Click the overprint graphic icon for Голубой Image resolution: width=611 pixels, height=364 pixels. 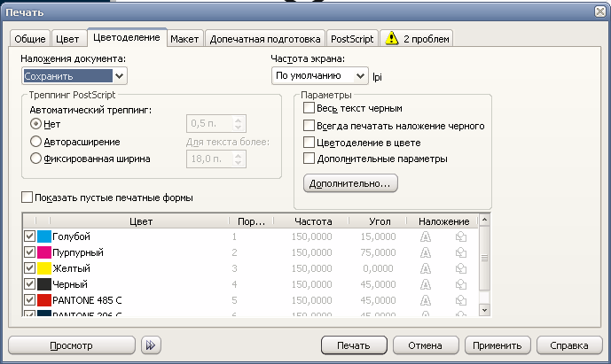coord(461,236)
